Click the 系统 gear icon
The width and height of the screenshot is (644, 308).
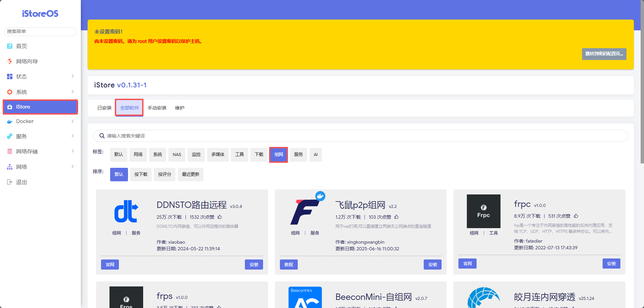click(10, 92)
